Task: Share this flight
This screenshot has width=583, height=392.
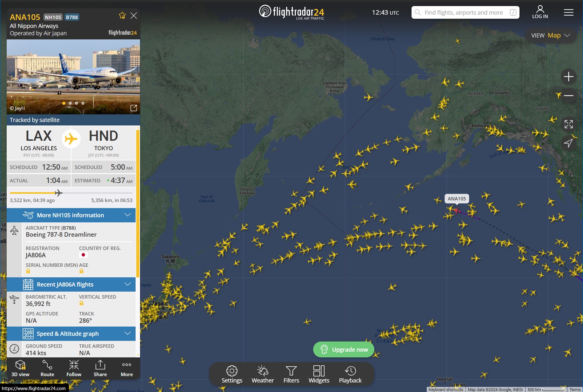Action: pos(100,368)
